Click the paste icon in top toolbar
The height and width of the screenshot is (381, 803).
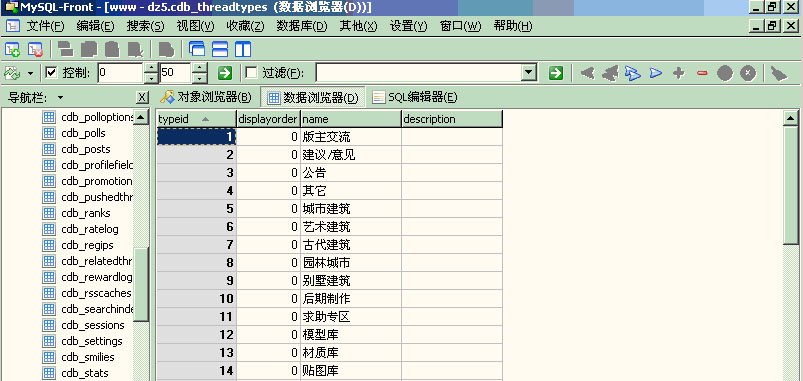pos(112,49)
